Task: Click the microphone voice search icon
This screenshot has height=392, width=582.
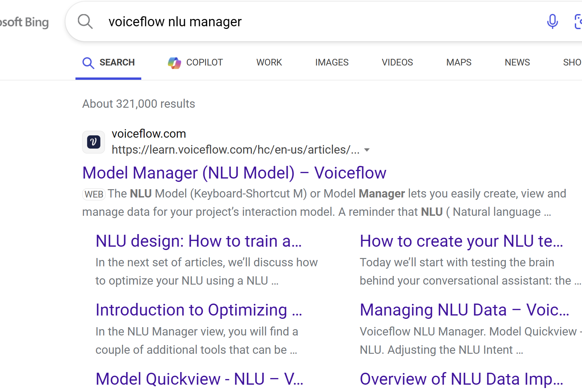Action: pyautogui.click(x=552, y=22)
